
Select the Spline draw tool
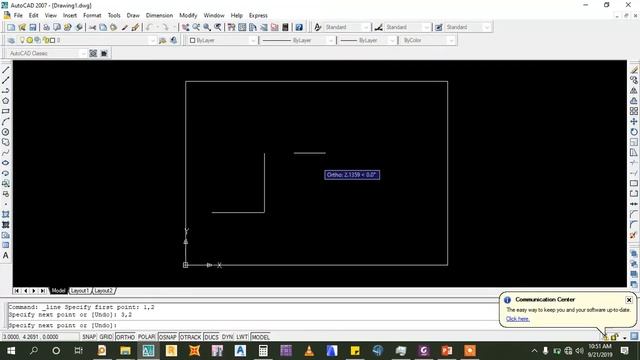coord(6,153)
